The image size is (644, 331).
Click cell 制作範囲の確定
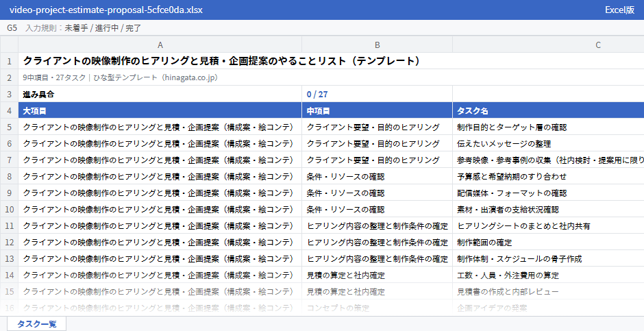point(548,242)
